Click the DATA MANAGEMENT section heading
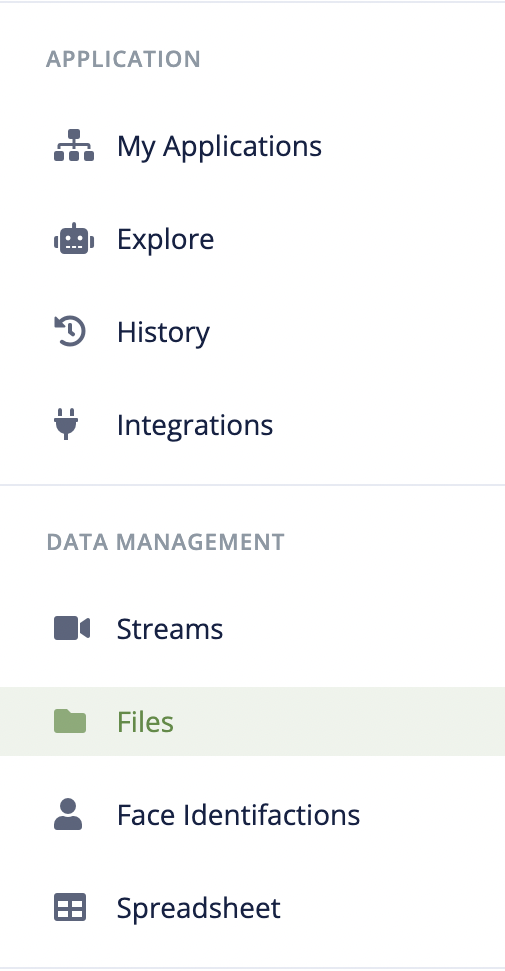This screenshot has width=505, height=971. click(165, 542)
